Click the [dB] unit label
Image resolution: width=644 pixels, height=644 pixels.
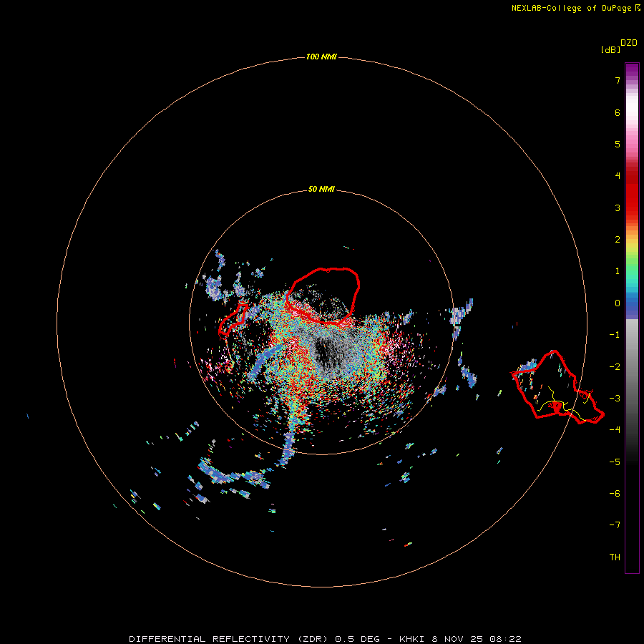pyautogui.click(x=610, y=49)
